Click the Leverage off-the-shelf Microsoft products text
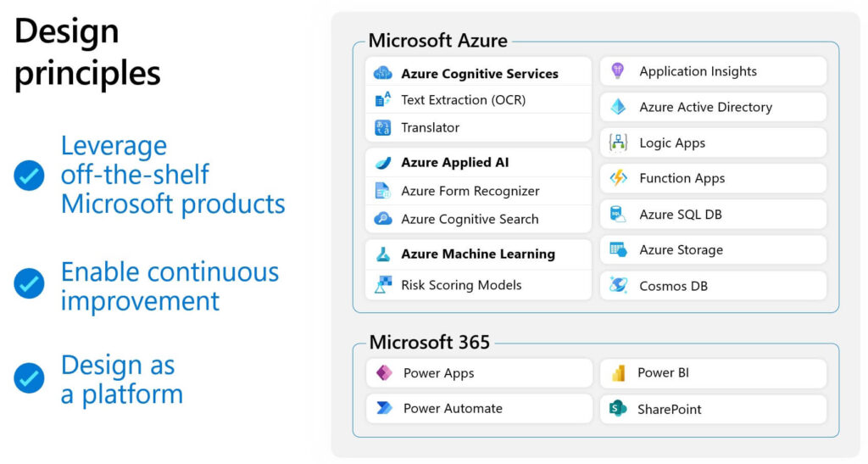This screenshot has height=464, width=868. [x=173, y=175]
